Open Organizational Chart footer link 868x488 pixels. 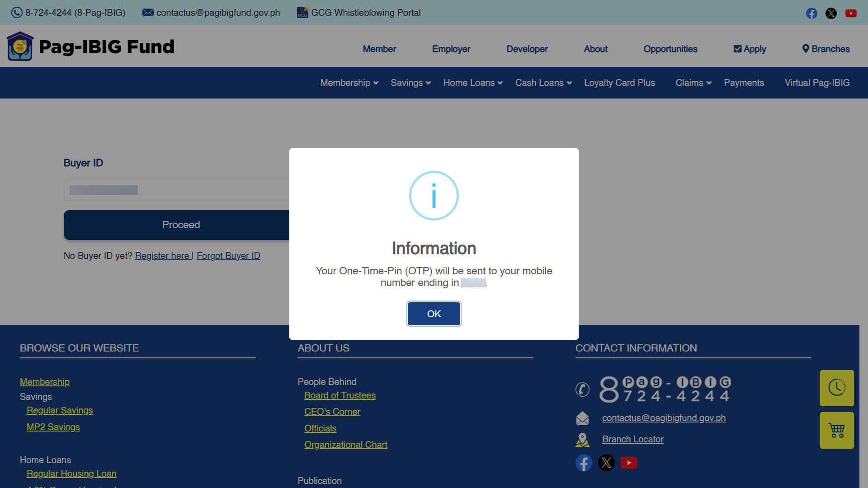click(346, 445)
